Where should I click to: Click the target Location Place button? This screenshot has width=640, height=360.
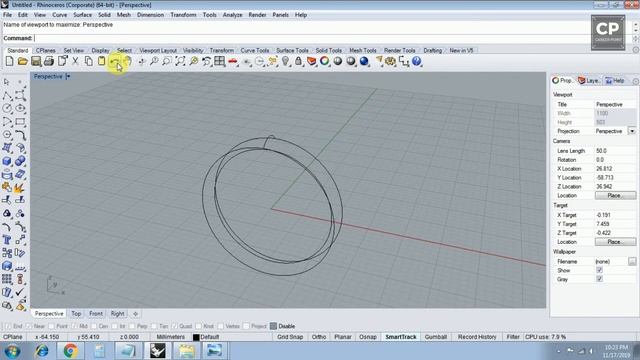click(615, 242)
